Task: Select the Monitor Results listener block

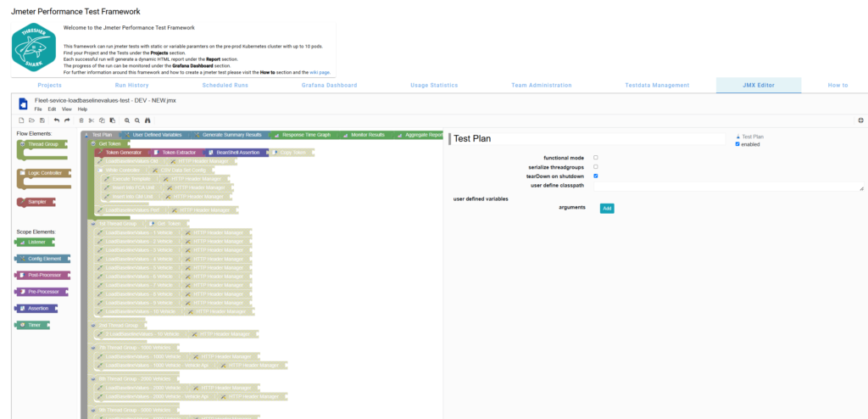Action: click(x=366, y=135)
